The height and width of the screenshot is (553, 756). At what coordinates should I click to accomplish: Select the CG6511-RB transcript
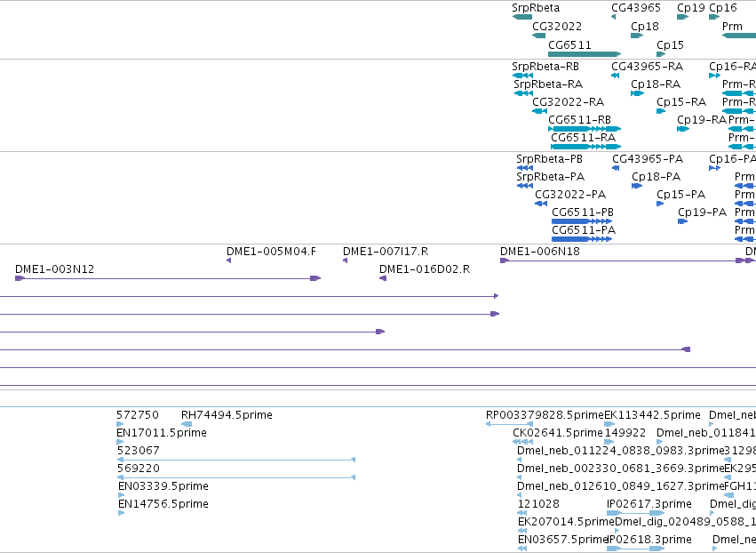pos(585,129)
